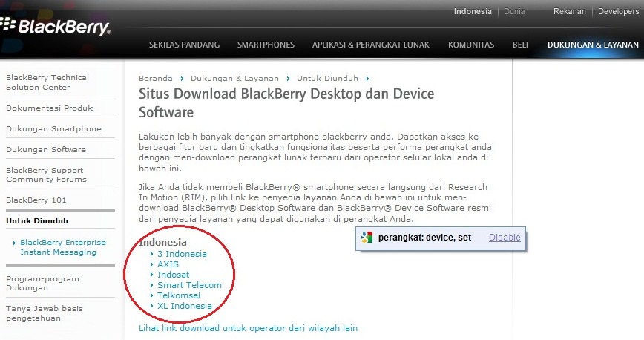The height and width of the screenshot is (340, 644).
Task: Open the Telkomsel operator link
Action: [x=178, y=295]
